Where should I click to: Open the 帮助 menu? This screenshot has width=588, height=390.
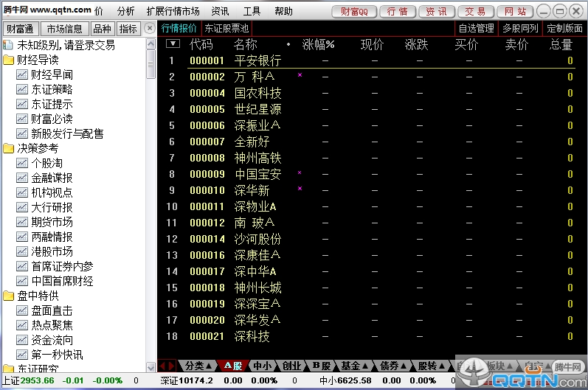point(283,12)
